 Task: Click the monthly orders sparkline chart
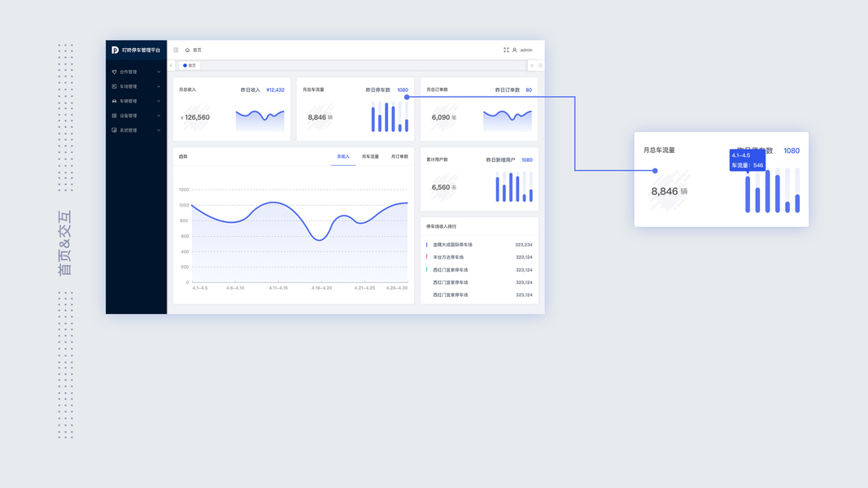coord(507,120)
